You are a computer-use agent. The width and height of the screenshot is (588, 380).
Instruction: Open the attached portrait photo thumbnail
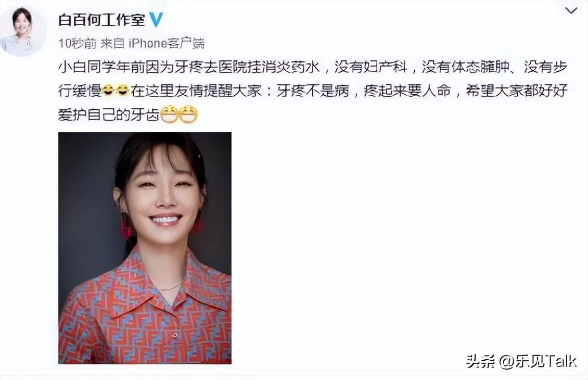145,248
